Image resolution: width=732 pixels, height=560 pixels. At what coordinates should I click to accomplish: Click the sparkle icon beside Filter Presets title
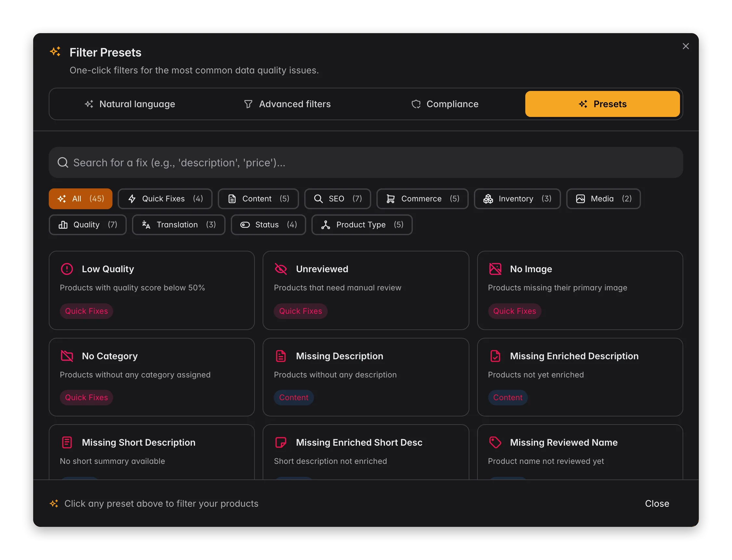tap(55, 52)
